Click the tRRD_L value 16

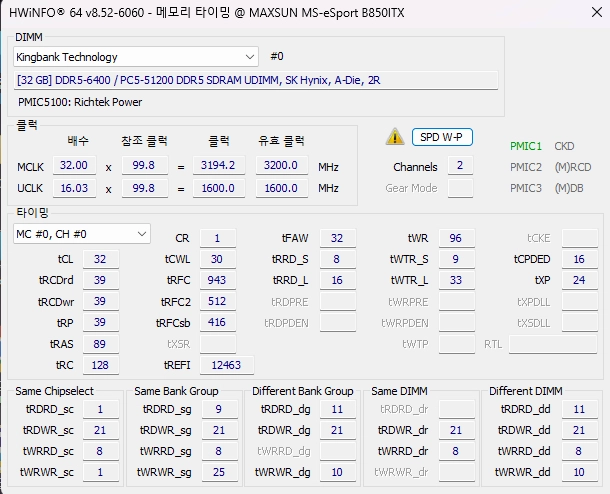338,280
